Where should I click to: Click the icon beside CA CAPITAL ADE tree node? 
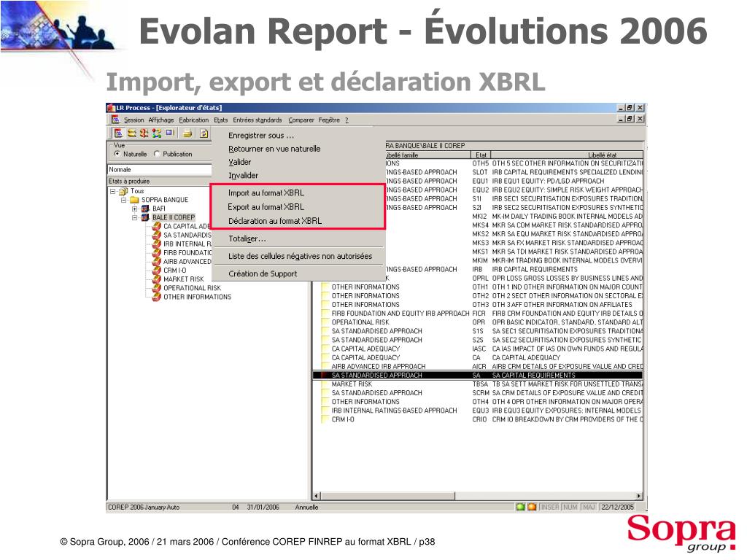(x=156, y=226)
